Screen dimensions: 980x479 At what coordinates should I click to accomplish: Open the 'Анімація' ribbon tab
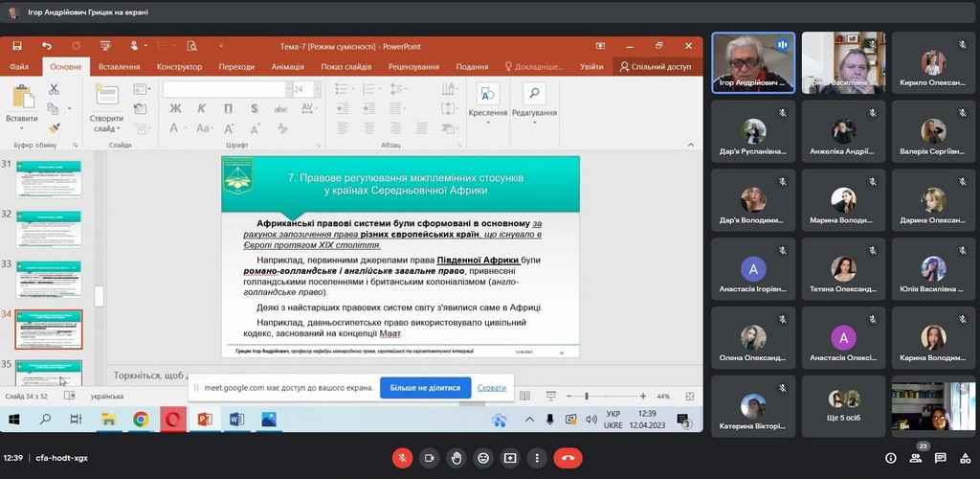tap(287, 67)
